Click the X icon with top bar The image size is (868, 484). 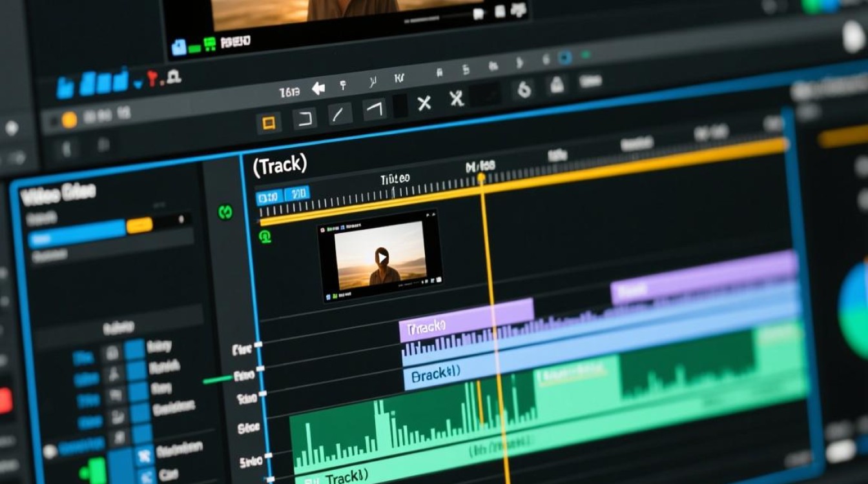pos(457,99)
